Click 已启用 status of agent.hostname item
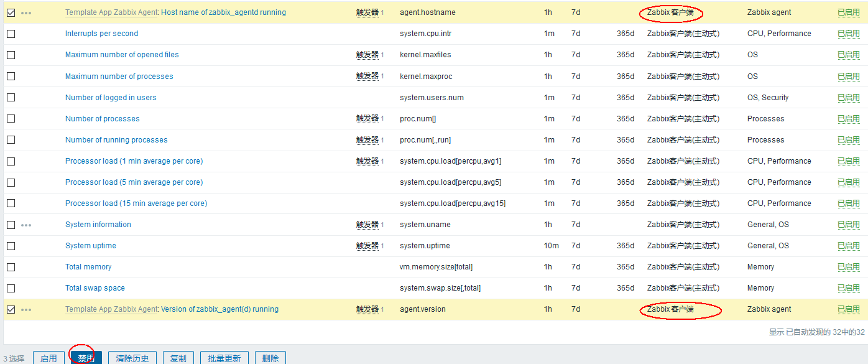This screenshot has height=364, width=868. [x=849, y=12]
